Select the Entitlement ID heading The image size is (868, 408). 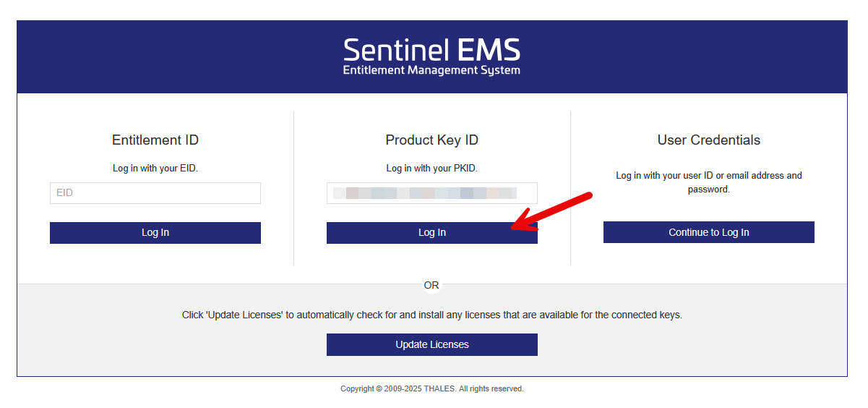[x=155, y=140]
